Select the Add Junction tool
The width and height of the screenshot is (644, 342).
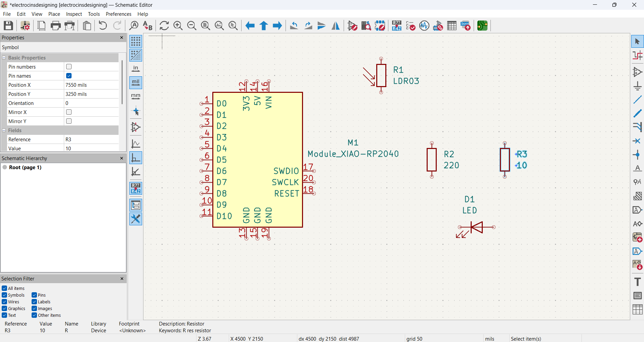637,155
